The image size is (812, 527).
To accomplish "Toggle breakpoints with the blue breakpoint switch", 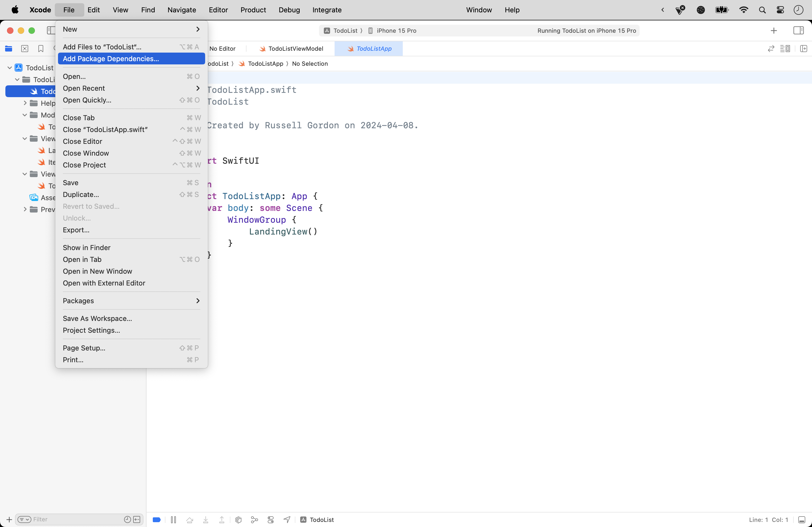I will point(156,519).
